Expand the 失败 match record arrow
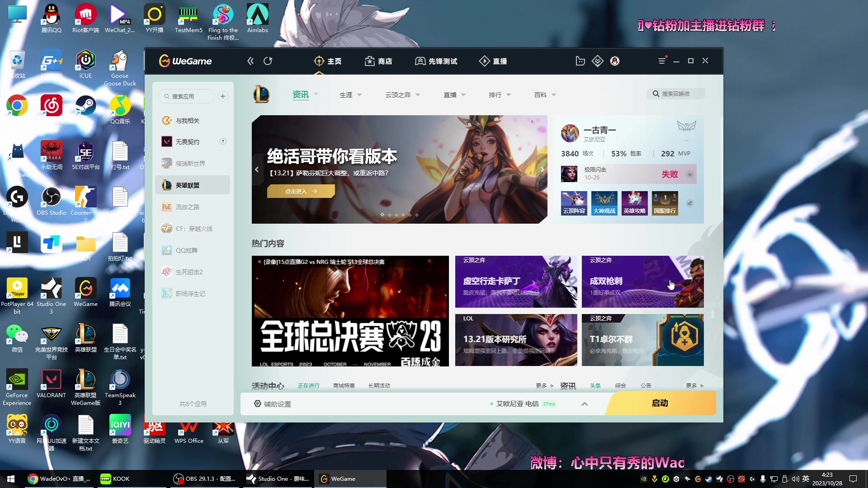868x488 pixels. click(x=690, y=174)
